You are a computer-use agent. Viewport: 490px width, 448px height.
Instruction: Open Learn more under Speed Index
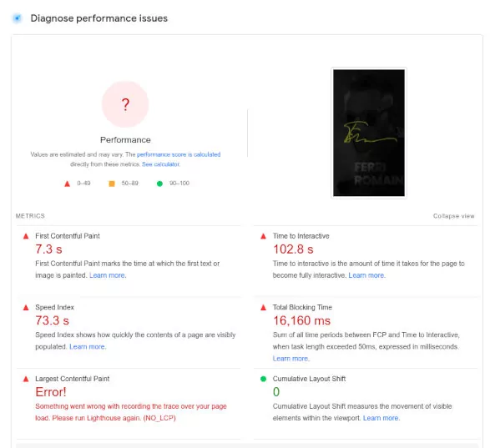pyautogui.click(x=88, y=347)
